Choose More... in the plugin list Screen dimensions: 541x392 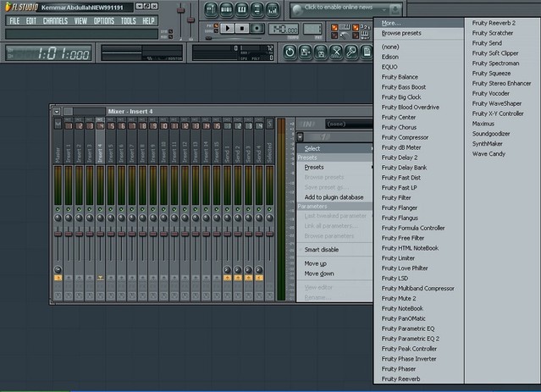[418, 23]
